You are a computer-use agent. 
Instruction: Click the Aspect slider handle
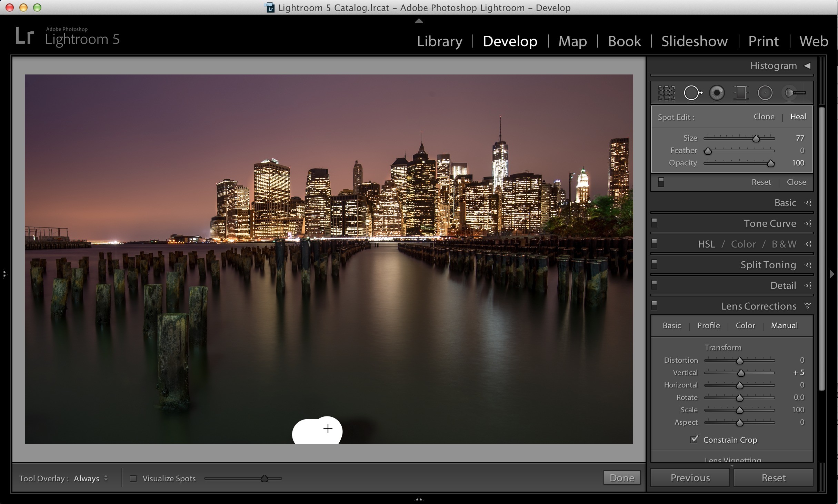click(x=739, y=423)
